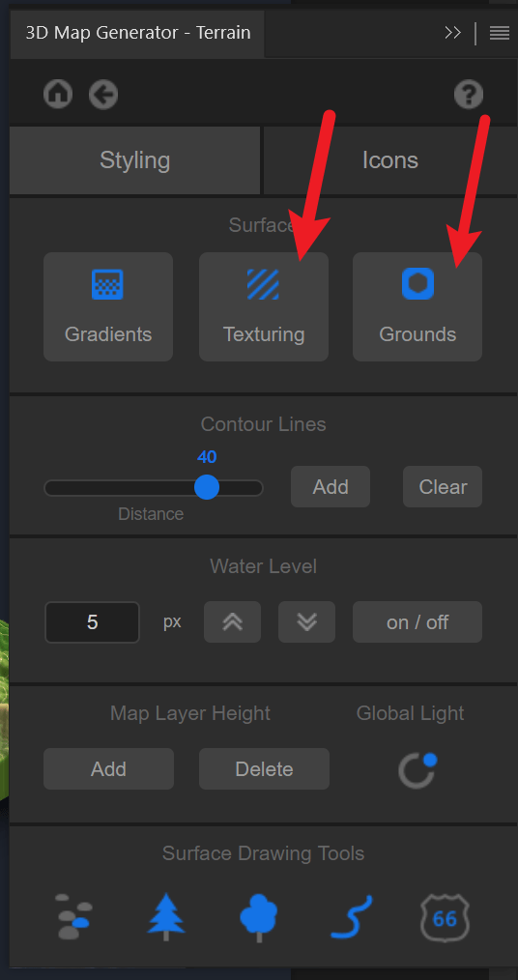Switch to the Icons tab
Screen dimensions: 518x980
click(390, 160)
